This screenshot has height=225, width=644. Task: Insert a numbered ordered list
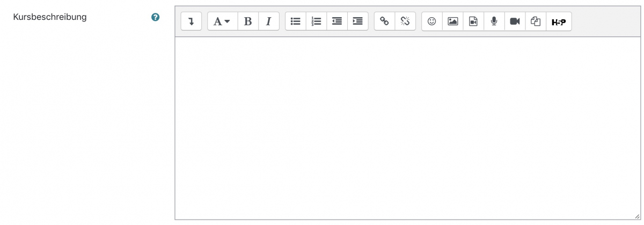316,21
